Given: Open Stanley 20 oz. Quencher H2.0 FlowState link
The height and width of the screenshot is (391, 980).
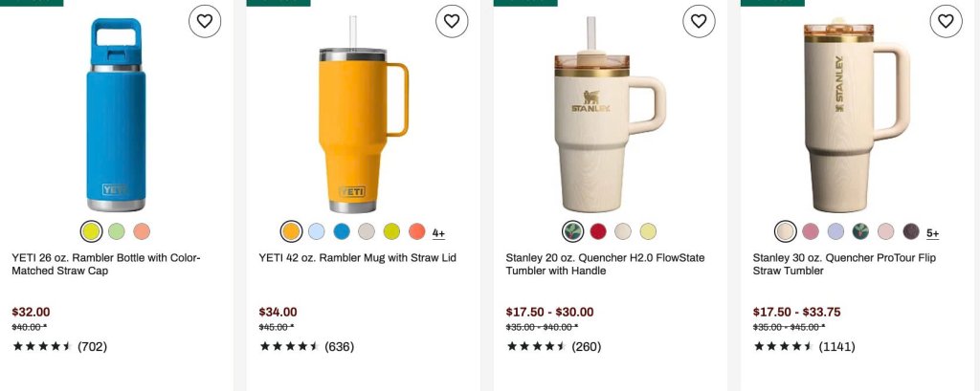Looking at the screenshot, I should pos(605,264).
